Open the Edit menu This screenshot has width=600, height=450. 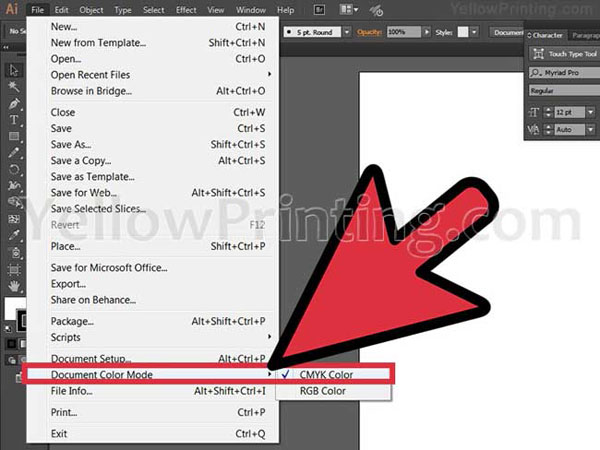[x=61, y=10]
